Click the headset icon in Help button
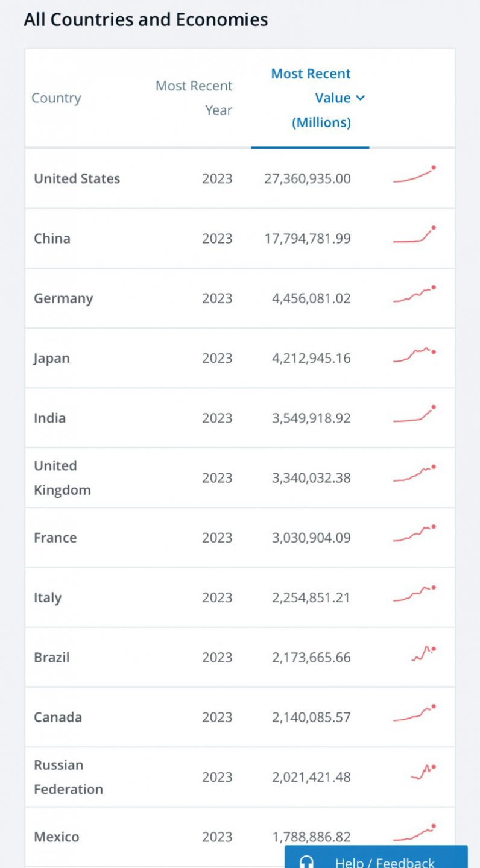This screenshot has height=868, width=480. click(x=306, y=861)
